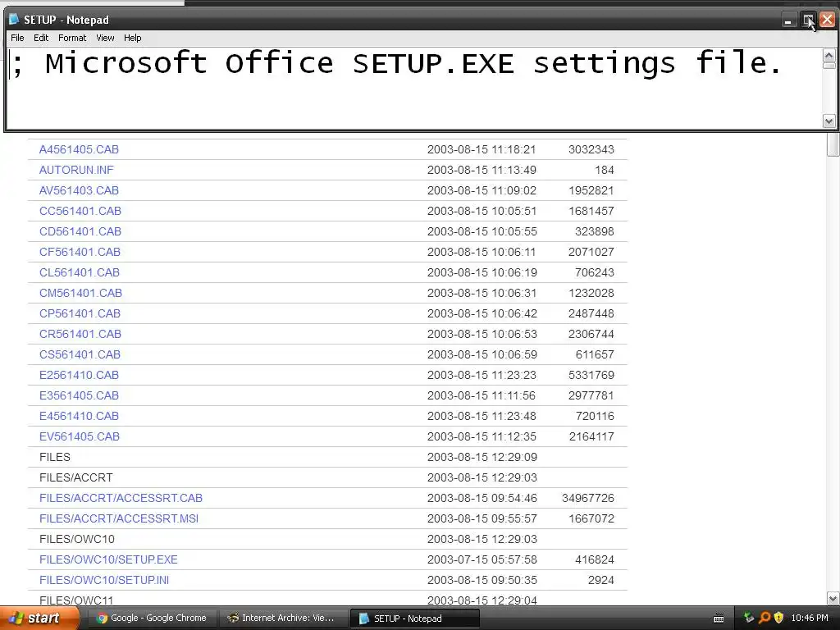The height and width of the screenshot is (630, 840).
Task: Open FILES/OWC10/SETUP.INI link
Action: 104,580
